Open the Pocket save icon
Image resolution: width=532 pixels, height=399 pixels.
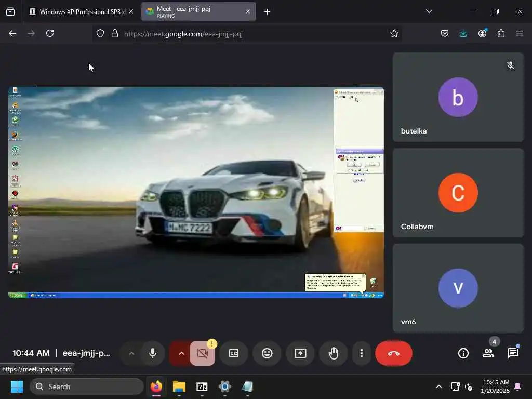pyautogui.click(x=445, y=33)
